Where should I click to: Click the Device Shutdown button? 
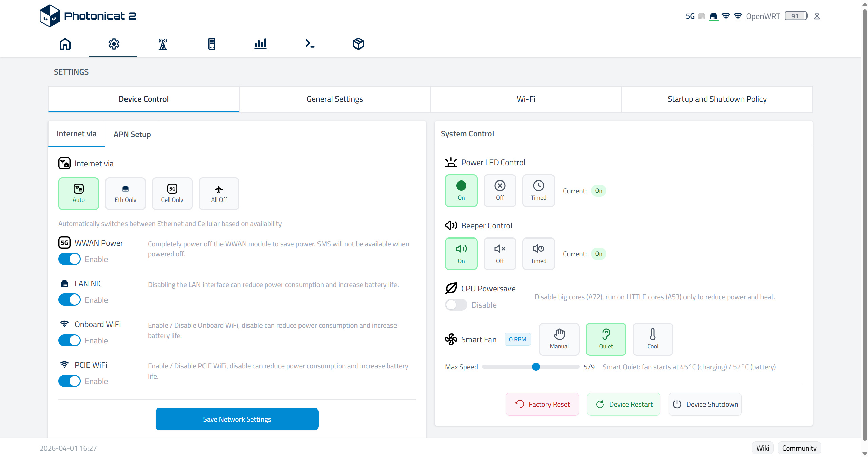(705, 404)
